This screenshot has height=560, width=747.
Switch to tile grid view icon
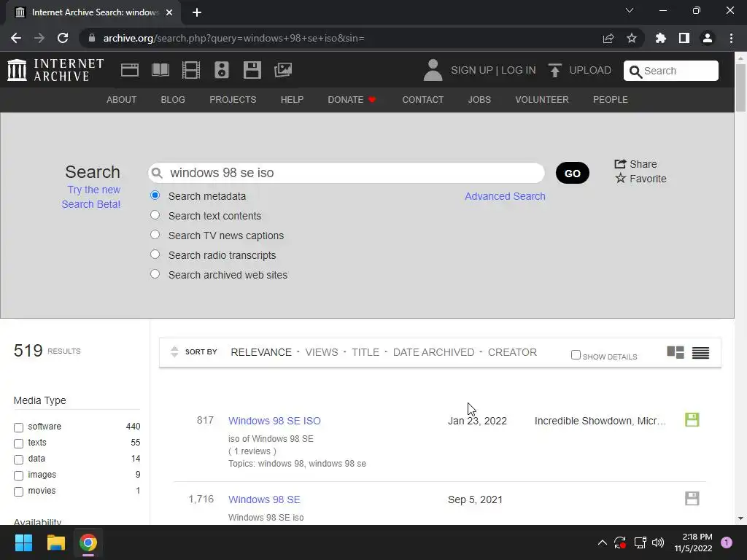point(675,352)
